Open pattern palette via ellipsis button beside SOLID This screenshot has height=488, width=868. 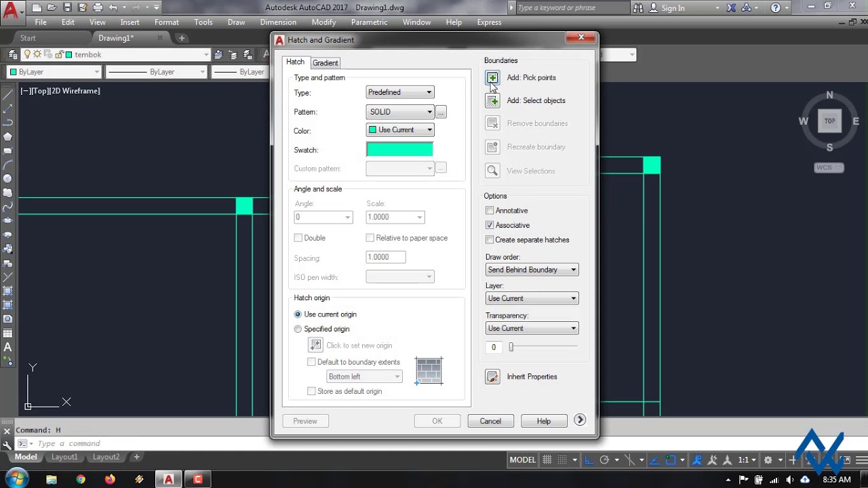pyautogui.click(x=441, y=112)
